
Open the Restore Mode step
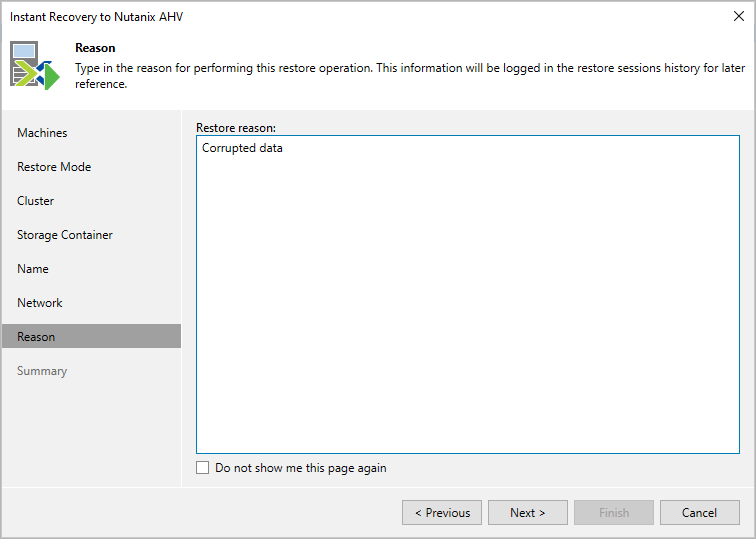54,167
